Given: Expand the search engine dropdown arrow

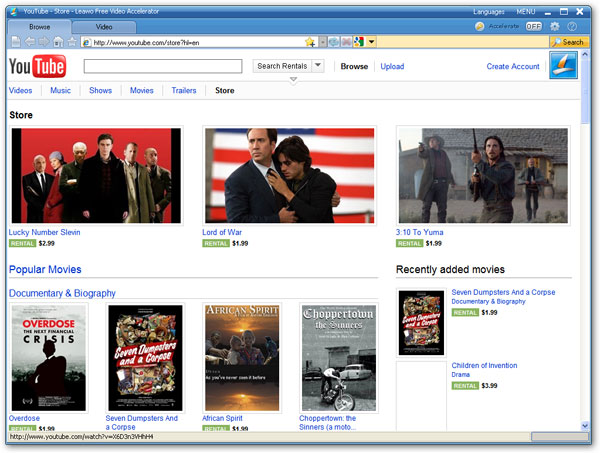Looking at the screenshot, I should 371,42.
